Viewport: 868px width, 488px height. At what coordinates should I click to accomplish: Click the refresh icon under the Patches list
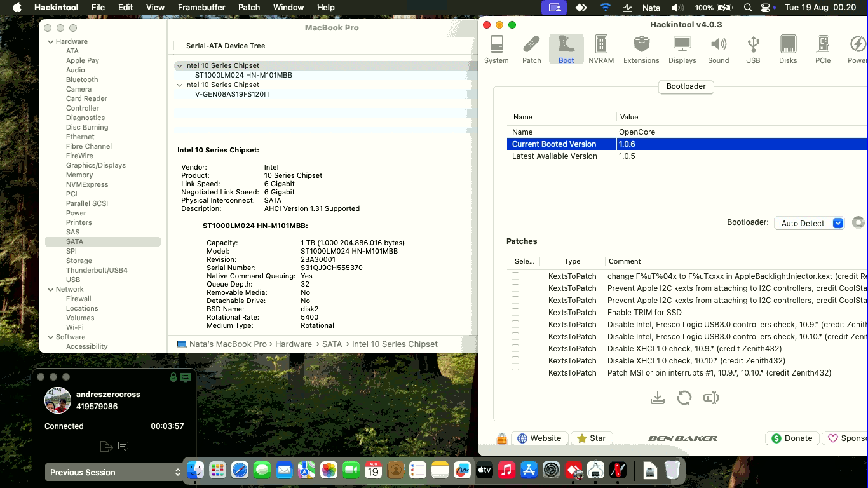pyautogui.click(x=684, y=397)
